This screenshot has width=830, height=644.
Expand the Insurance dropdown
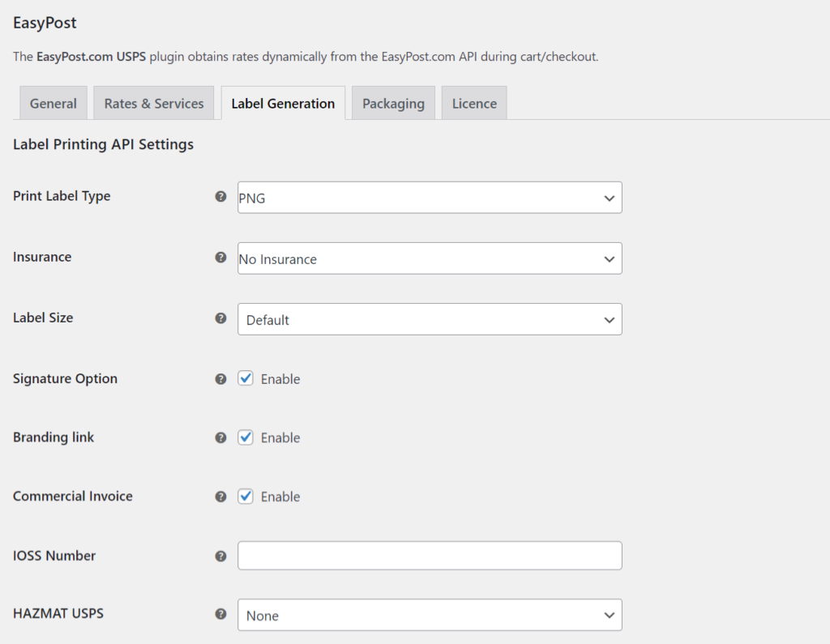point(430,258)
